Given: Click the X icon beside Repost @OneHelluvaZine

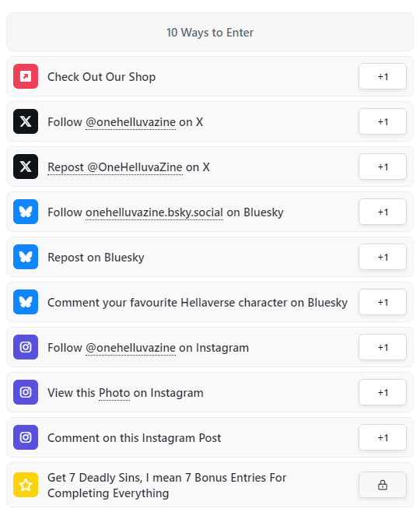Looking at the screenshot, I should (x=26, y=167).
